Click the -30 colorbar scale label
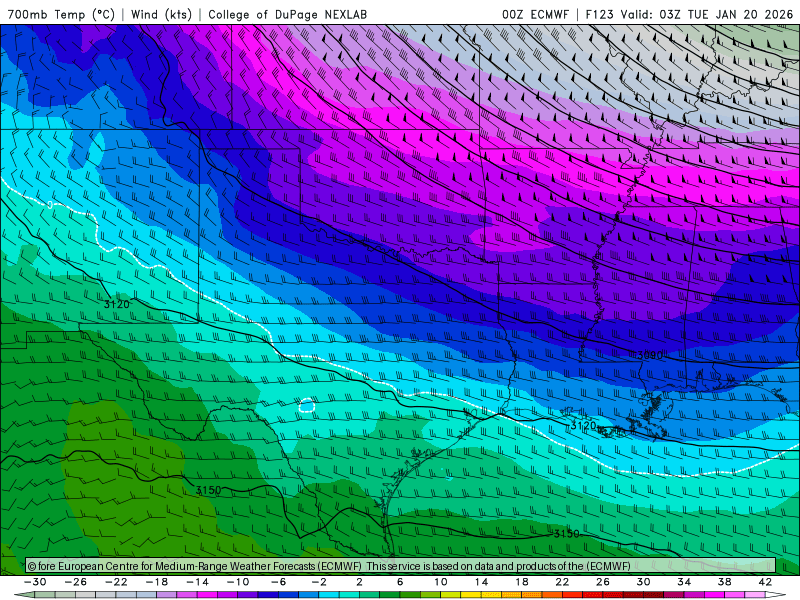Viewport: 800px width, 600px height. [35, 582]
